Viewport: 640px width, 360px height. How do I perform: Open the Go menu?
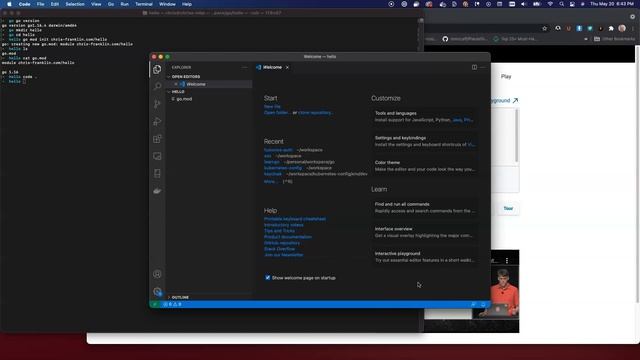[x=111, y=4]
